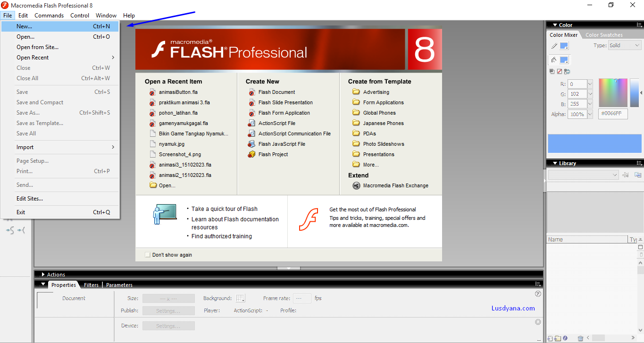The height and width of the screenshot is (343, 644).
Task: Expand the Actions panel
Action: coord(43,275)
